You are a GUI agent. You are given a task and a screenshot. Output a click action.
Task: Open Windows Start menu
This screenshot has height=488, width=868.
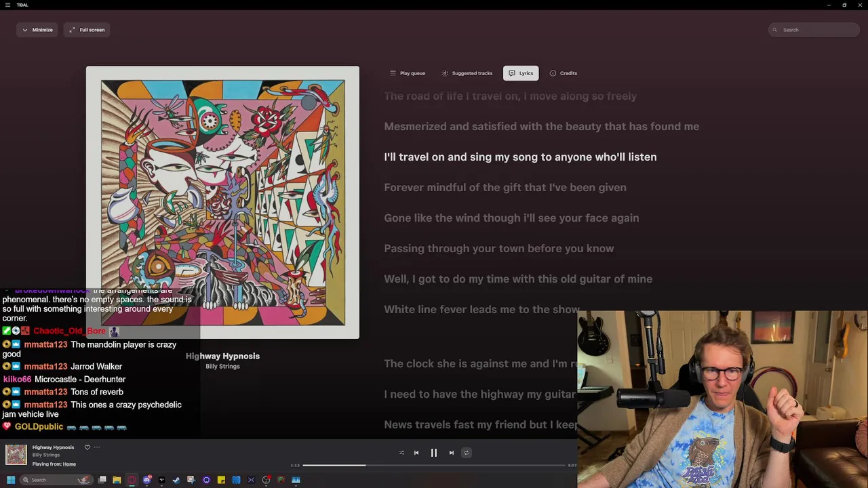(11, 480)
